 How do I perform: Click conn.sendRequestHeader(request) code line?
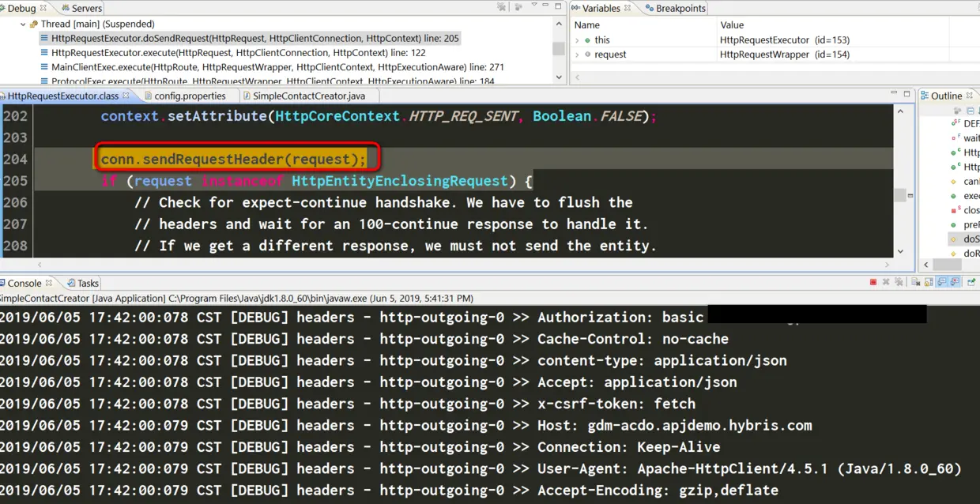tap(234, 160)
